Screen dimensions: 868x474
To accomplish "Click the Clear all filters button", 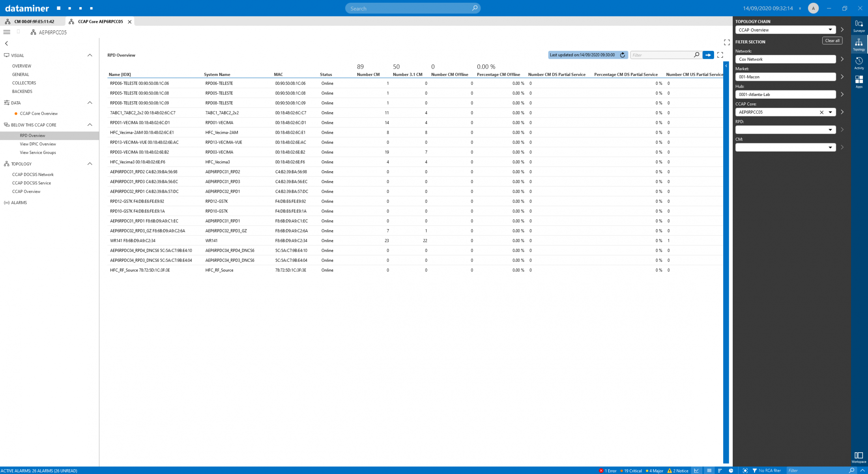I will pyautogui.click(x=832, y=40).
